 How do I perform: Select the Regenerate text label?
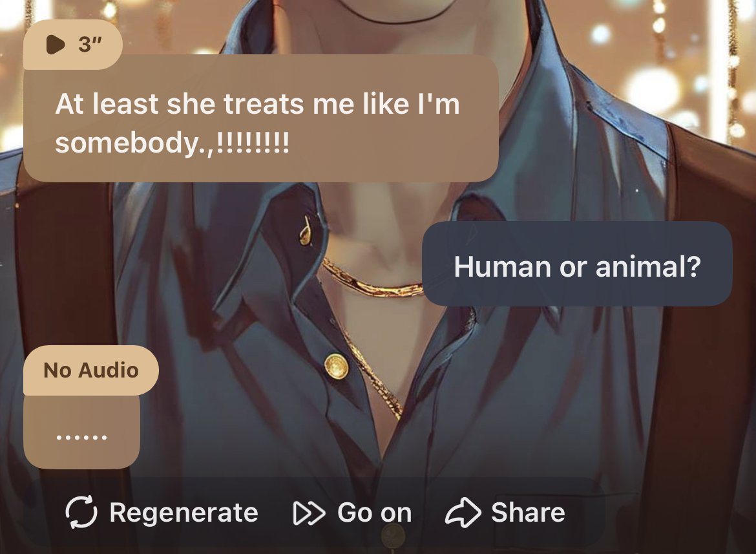click(x=184, y=512)
